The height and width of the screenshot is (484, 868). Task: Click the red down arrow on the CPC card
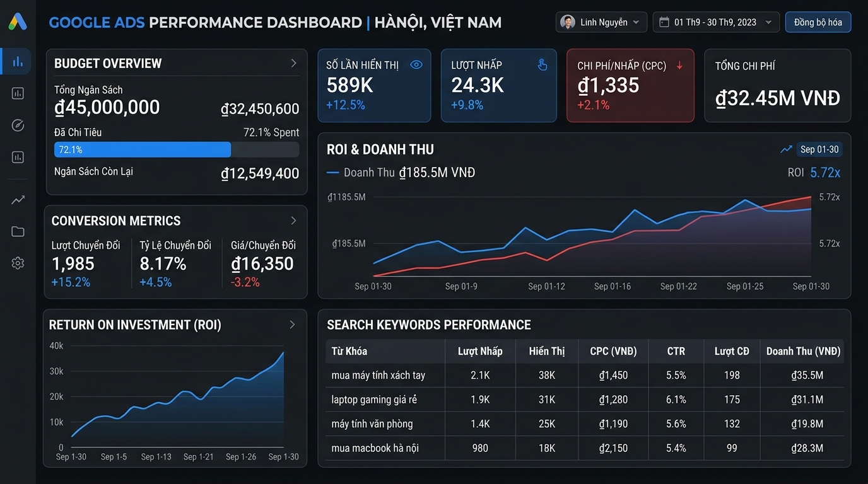pos(679,66)
